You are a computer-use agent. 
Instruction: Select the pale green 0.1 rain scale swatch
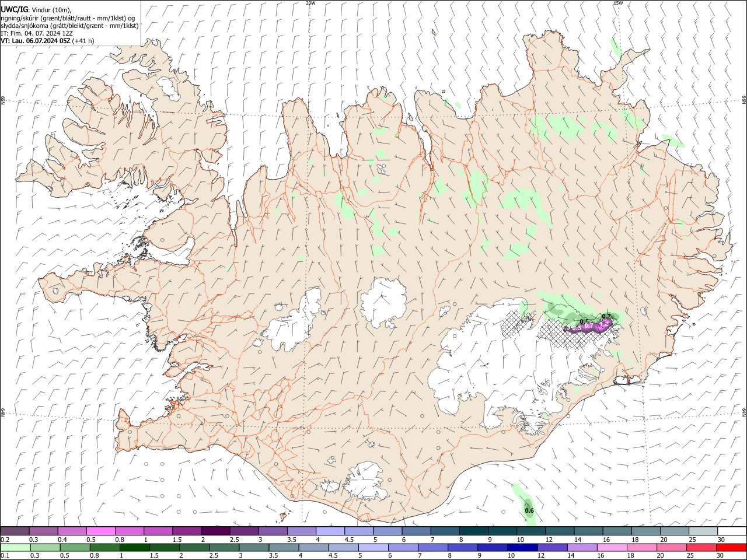(x=15, y=548)
